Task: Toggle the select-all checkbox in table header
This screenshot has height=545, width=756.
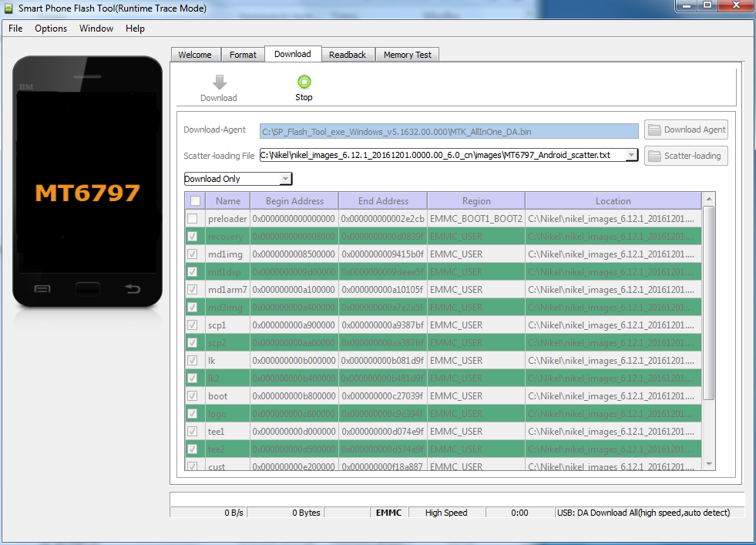Action: [195, 201]
